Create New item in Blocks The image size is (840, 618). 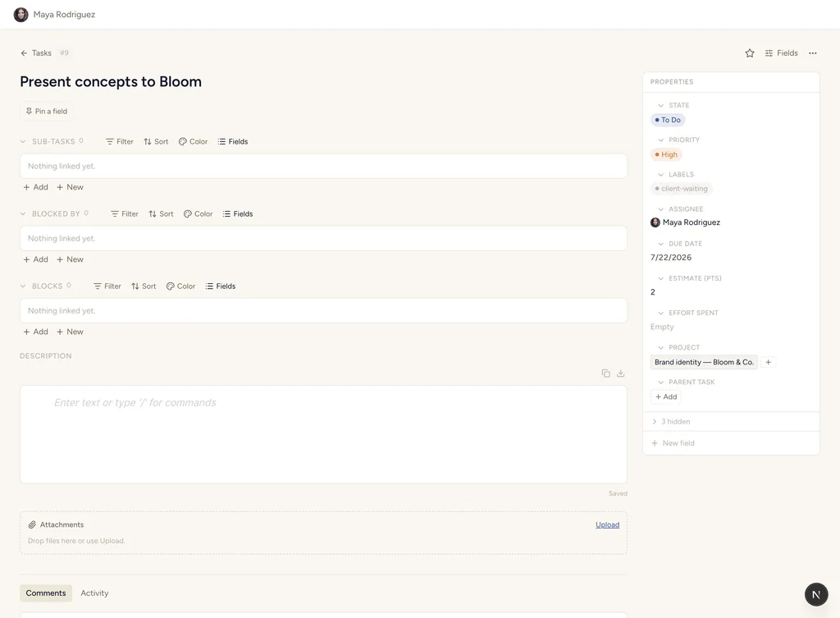(71, 332)
